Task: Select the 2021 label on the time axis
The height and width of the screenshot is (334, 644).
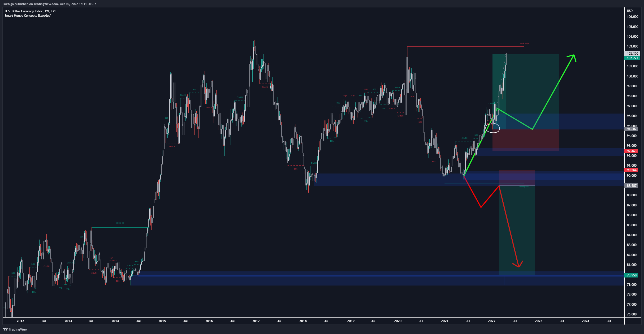Action: click(x=445, y=321)
